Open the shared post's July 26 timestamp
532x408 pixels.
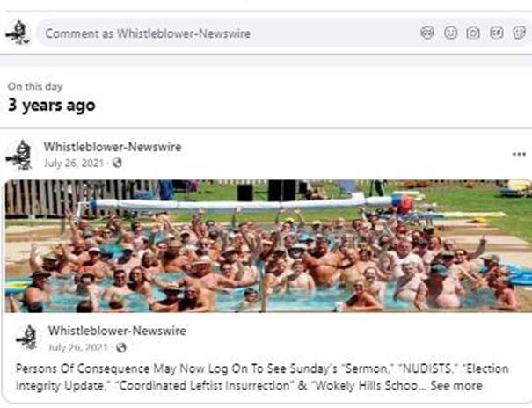pyautogui.click(x=78, y=347)
